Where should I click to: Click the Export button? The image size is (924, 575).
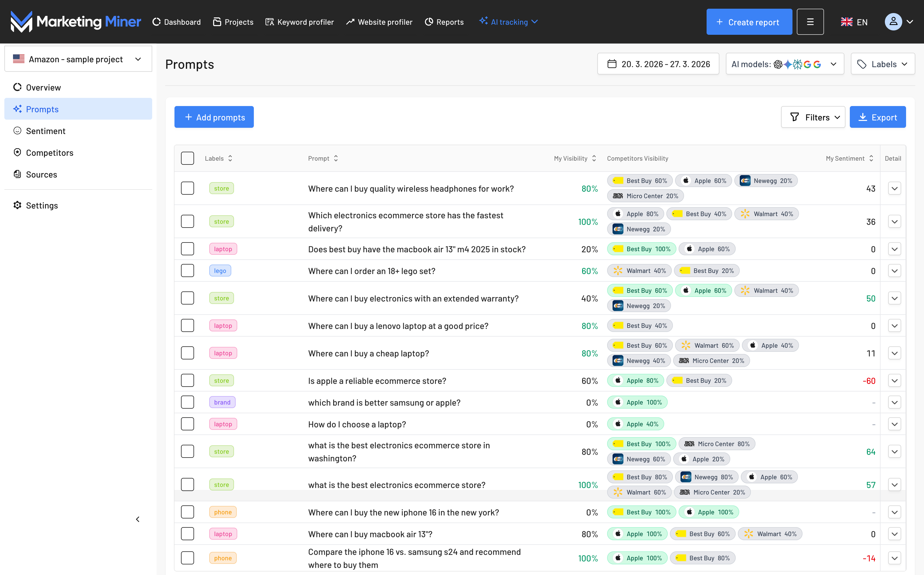coord(877,117)
